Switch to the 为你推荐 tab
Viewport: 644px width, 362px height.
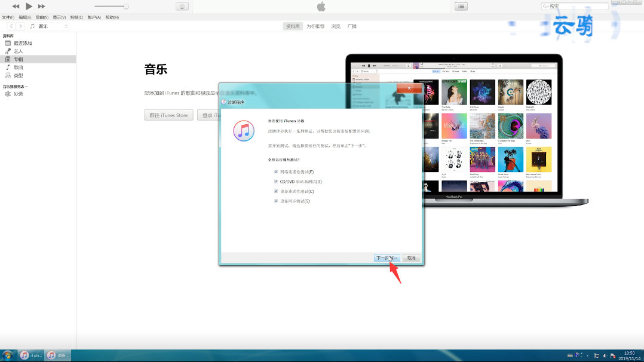point(315,26)
